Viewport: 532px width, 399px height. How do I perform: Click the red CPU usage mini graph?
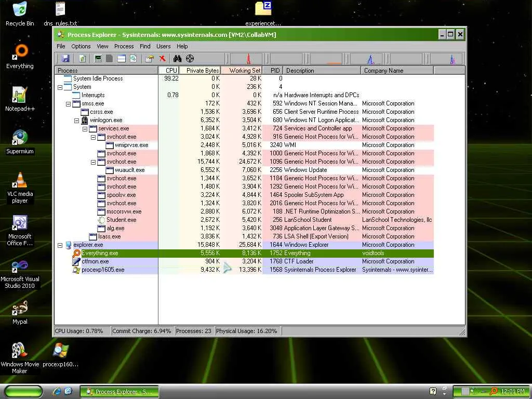[246, 59]
